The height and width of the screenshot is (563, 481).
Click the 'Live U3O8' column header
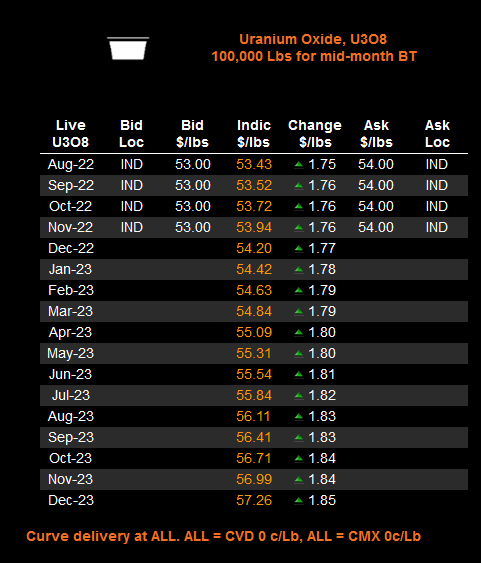point(70,134)
